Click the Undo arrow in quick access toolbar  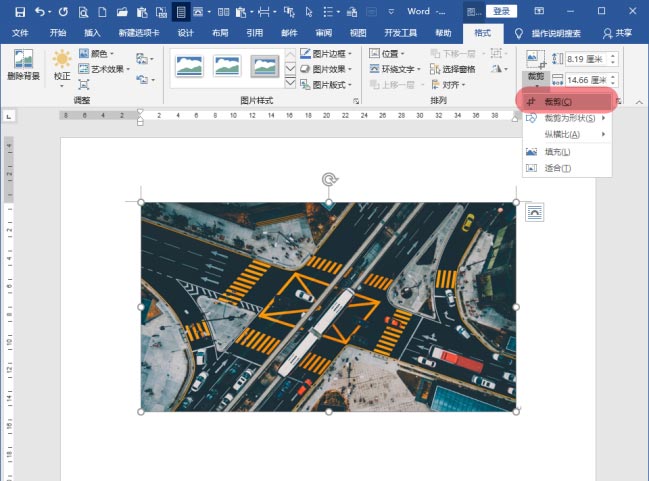pyautogui.click(x=38, y=11)
